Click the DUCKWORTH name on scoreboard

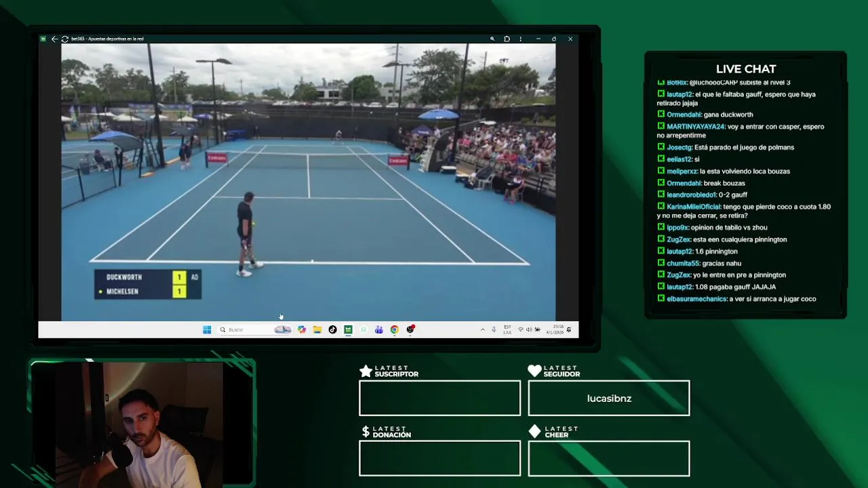tap(124, 277)
